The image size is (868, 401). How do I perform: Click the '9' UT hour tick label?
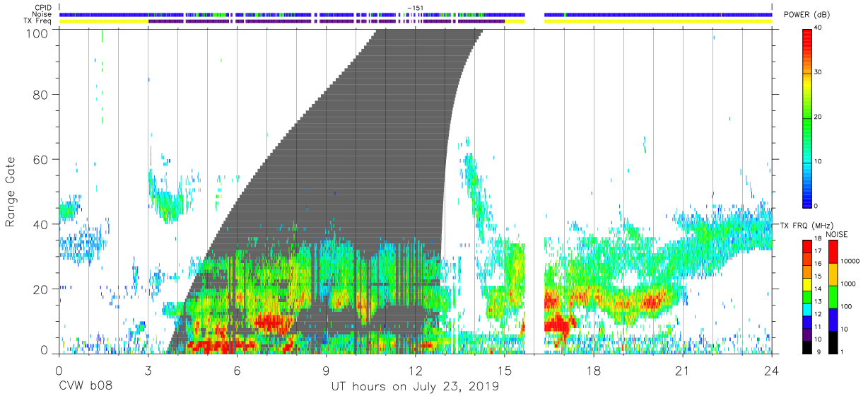pos(326,371)
